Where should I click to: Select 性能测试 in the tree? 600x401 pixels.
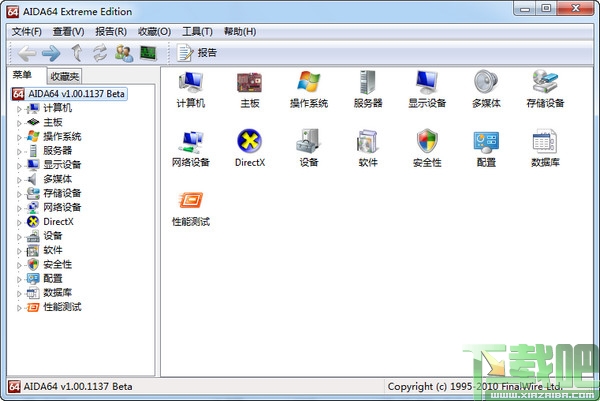point(62,307)
